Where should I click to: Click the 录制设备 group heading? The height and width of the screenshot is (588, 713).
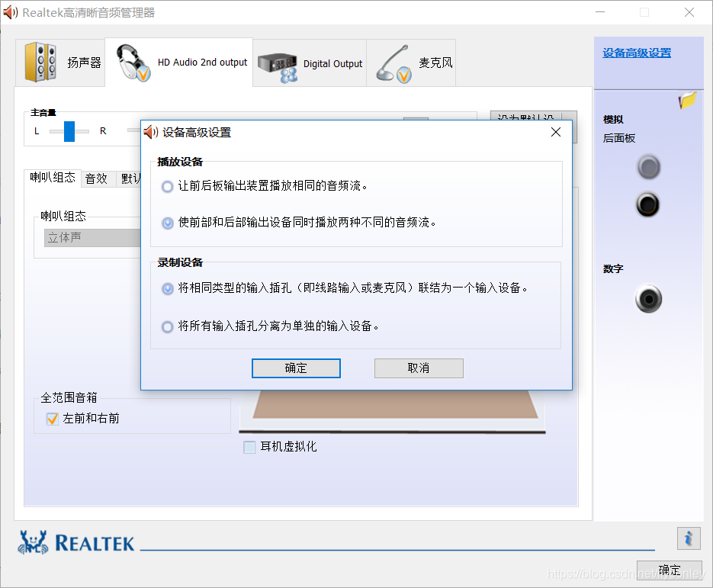[x=180, y=262]
